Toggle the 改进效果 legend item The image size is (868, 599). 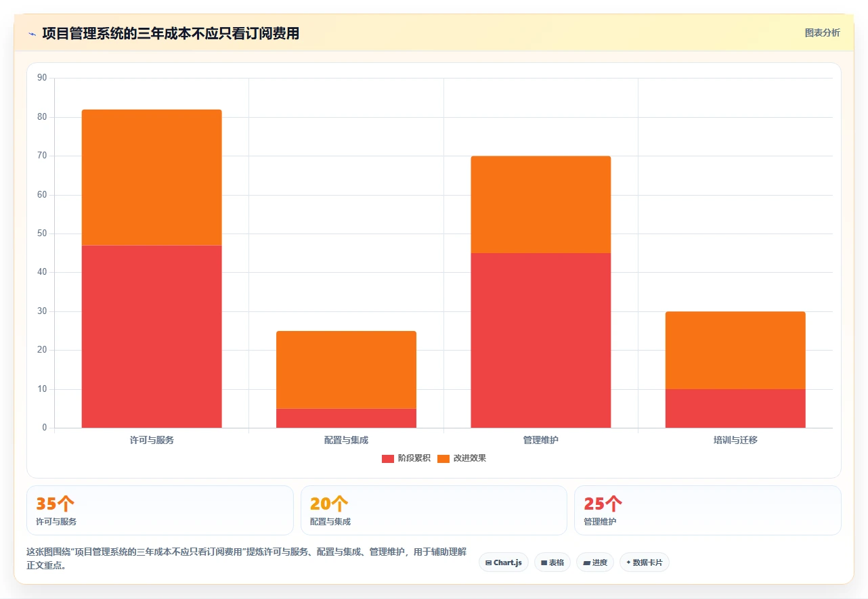462,458
